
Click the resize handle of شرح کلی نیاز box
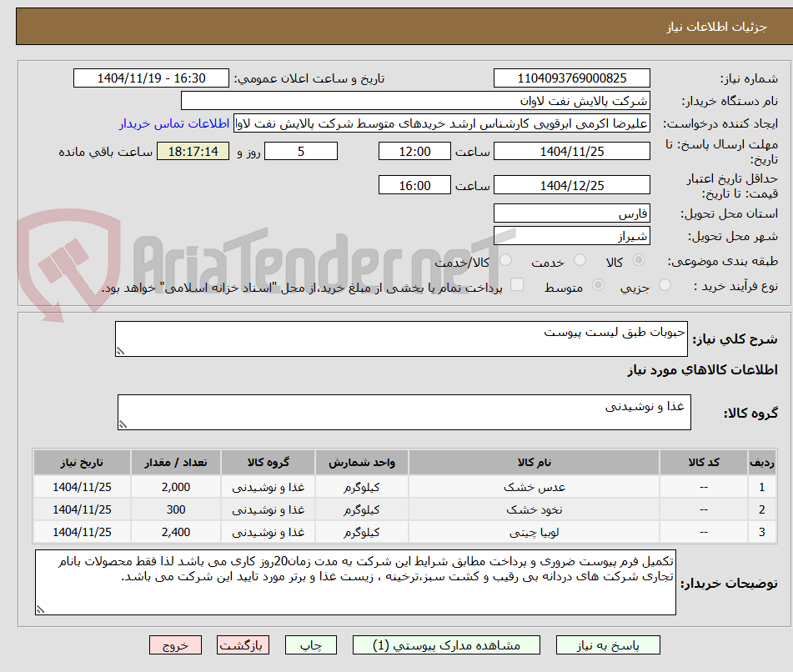click(x=120, y=351)
